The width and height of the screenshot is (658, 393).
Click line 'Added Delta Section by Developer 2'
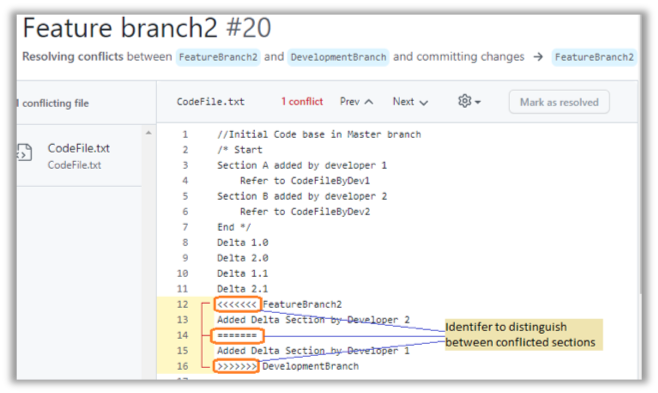313,320
